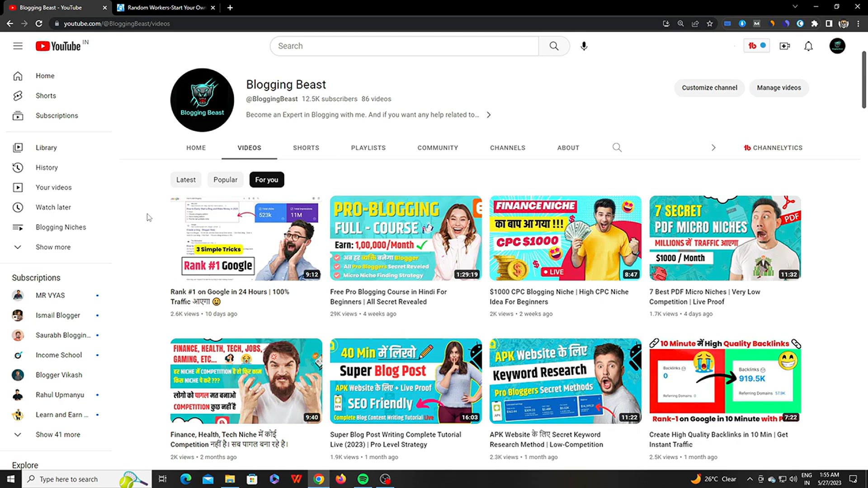868x488 pixels.
Task: Open Rank #1 Google video thumbnail
Action: coord(246,238)
